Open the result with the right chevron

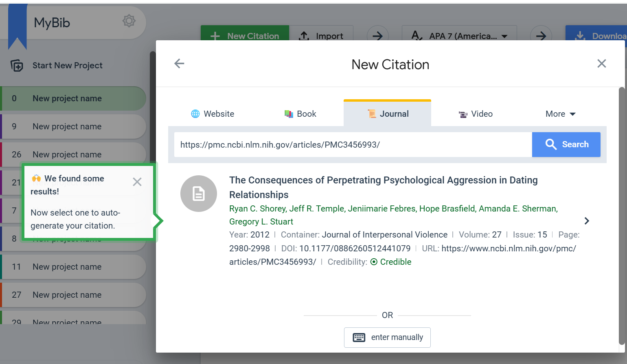(587, 221)
